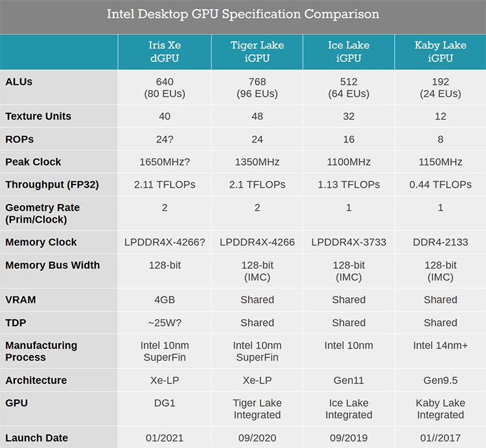The image size is (486, 448).
Task: Select the 4GB VRAM cell
Action: [165, 300]
